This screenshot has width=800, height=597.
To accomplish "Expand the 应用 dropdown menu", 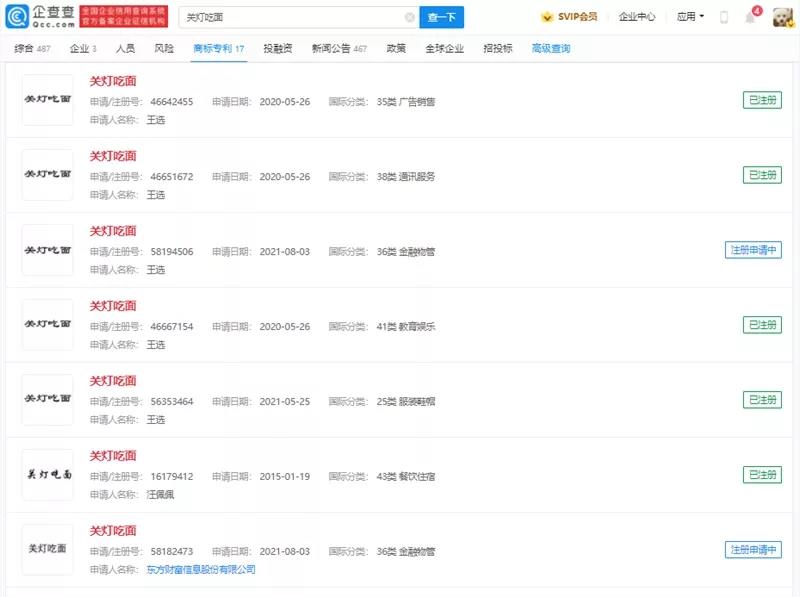I will (690, 17).
